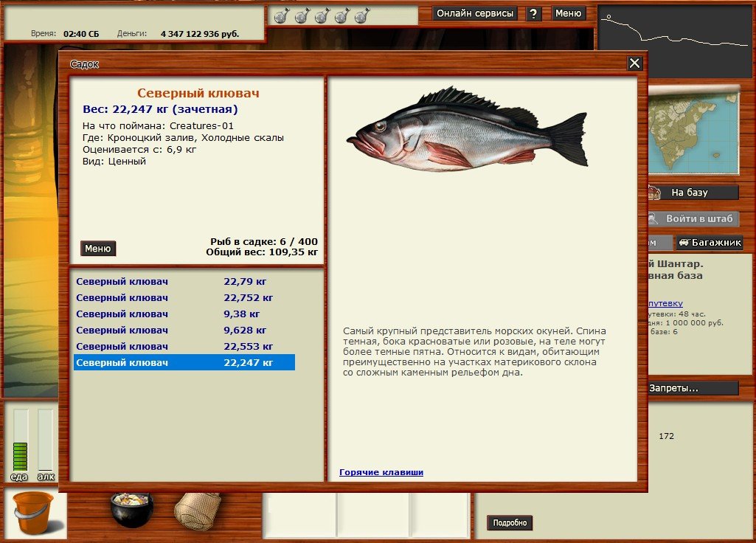Open the top-right Меню button
This screenshot has width=756, height=543.
[568, 13]
